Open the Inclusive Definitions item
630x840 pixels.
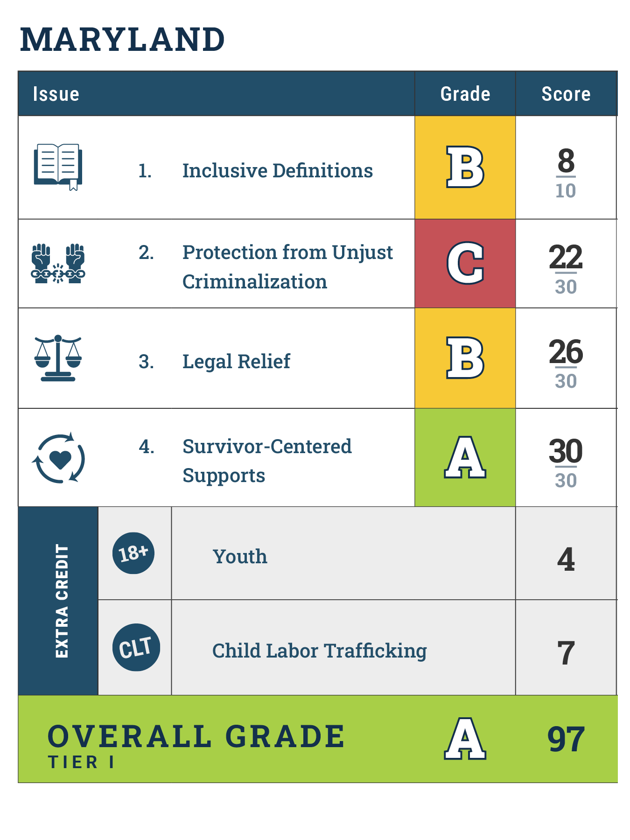[x=277, y=171]
